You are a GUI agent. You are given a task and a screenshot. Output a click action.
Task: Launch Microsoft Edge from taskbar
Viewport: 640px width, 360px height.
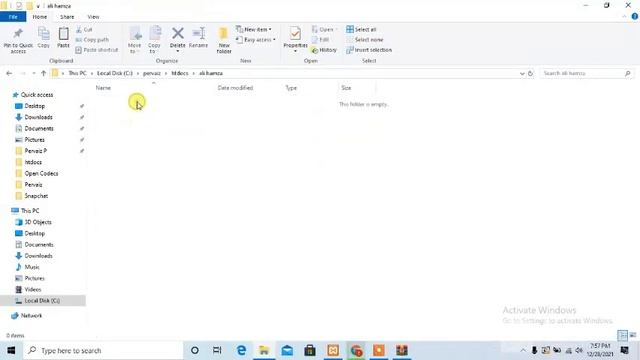(241, 350)
